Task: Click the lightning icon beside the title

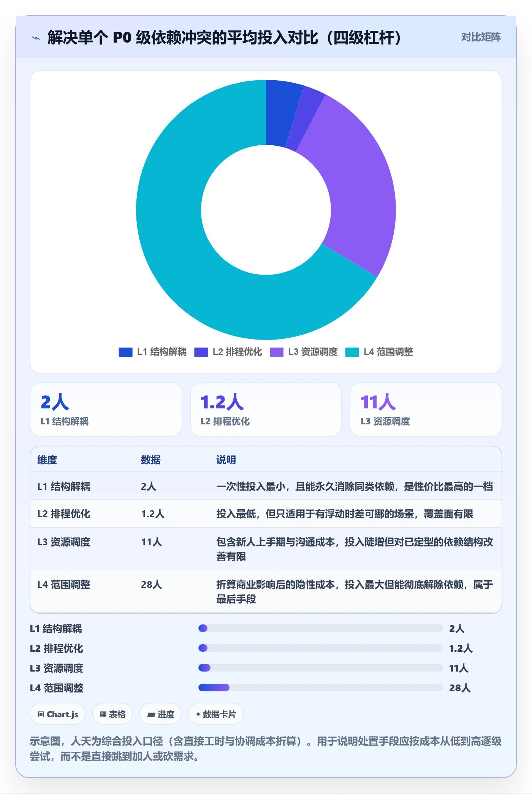Action: coord(36,38)
